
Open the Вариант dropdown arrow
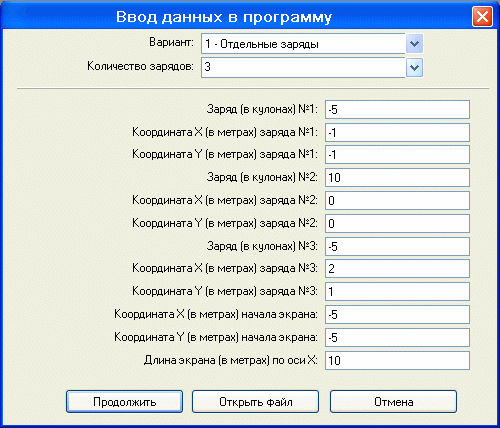414,43
